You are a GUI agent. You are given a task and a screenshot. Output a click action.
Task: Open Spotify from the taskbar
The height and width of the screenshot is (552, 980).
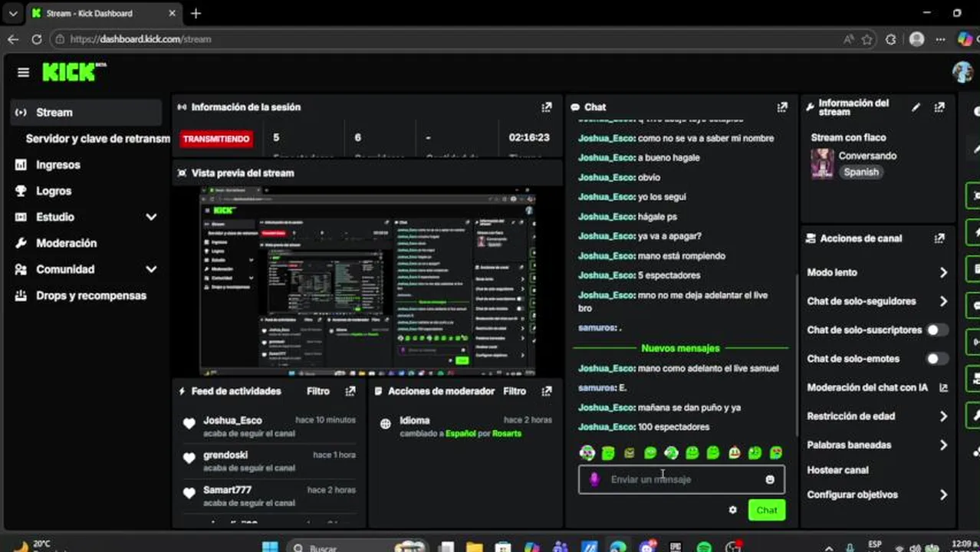[704, 547]
